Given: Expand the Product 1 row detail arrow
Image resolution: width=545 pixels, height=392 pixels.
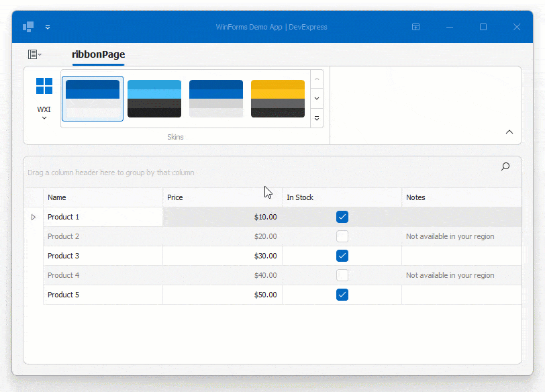Looking at the screenshot, I should pyautogui.click(x=32, y=217).
